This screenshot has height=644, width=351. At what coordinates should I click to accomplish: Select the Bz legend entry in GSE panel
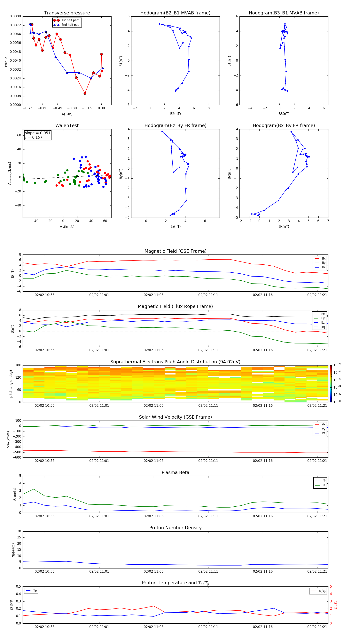click(320, 268)
